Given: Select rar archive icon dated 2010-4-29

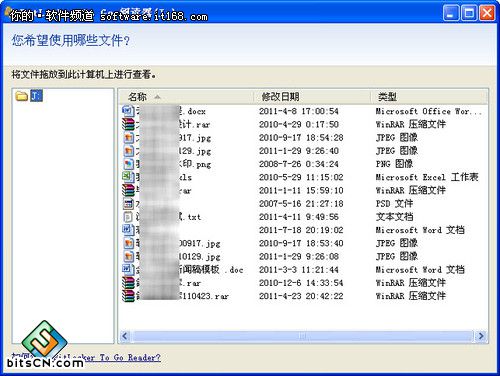Looking at the screenshot, I should 128,124.
